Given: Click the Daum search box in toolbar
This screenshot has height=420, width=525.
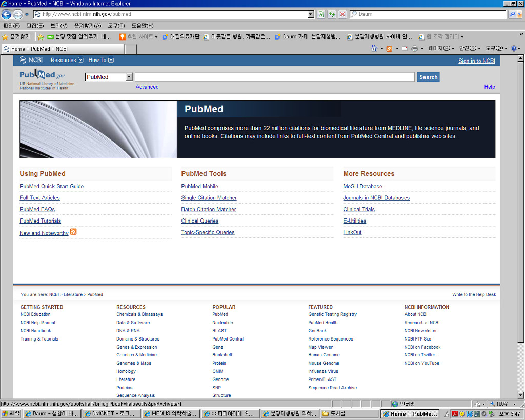Looking at the screenshot, I should [x=428, y=14].
